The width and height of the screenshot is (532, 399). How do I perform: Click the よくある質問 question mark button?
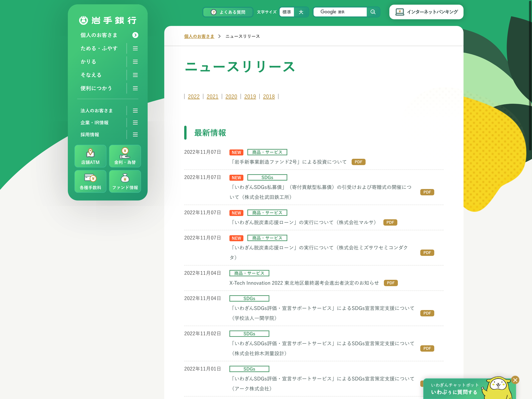click(228, 12)
